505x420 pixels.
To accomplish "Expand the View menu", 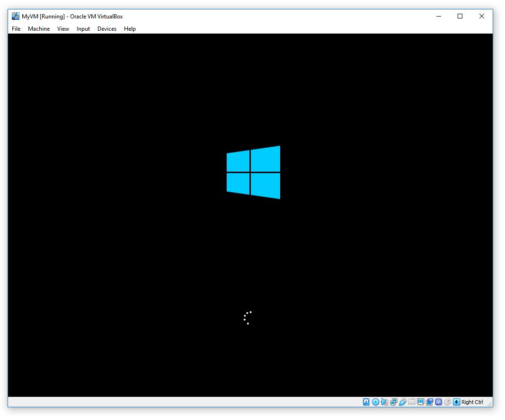I will click(63, 29).
